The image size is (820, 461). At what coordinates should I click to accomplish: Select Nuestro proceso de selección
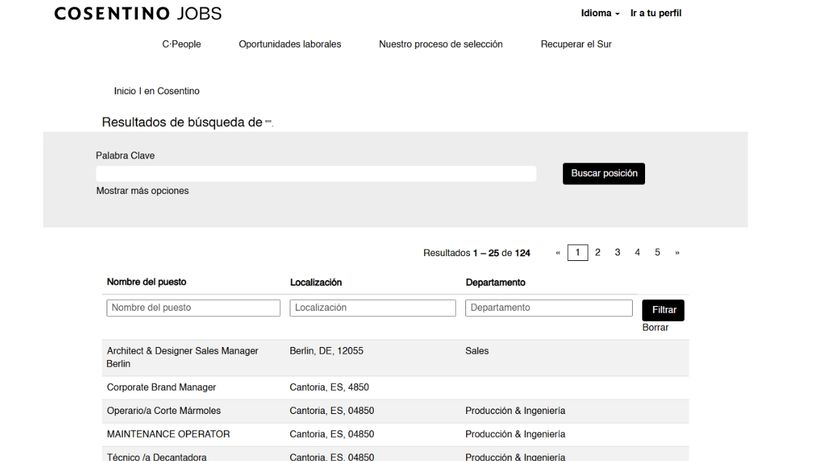pos(440,44)
